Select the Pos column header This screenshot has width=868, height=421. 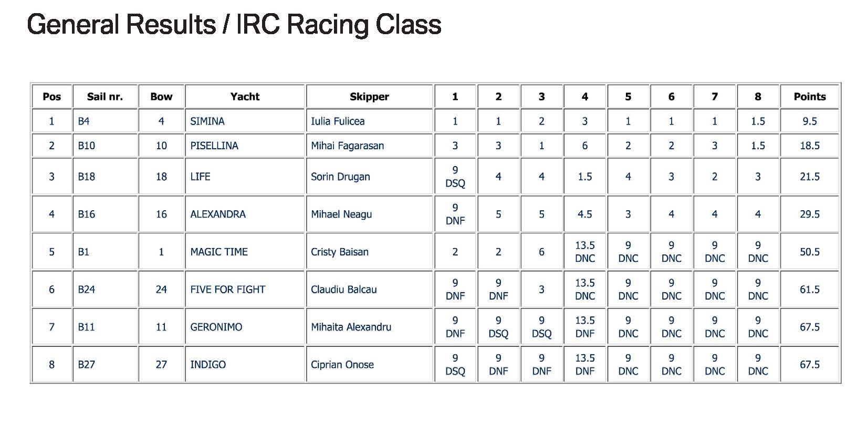(x=51, y=97)
